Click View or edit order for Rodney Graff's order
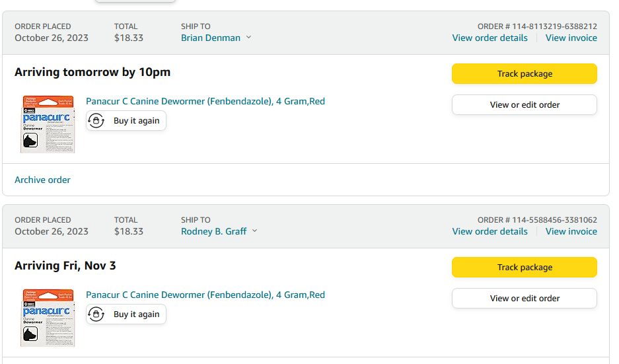Image resolution: width=619 pixels, height=364 pixels. 524,298
